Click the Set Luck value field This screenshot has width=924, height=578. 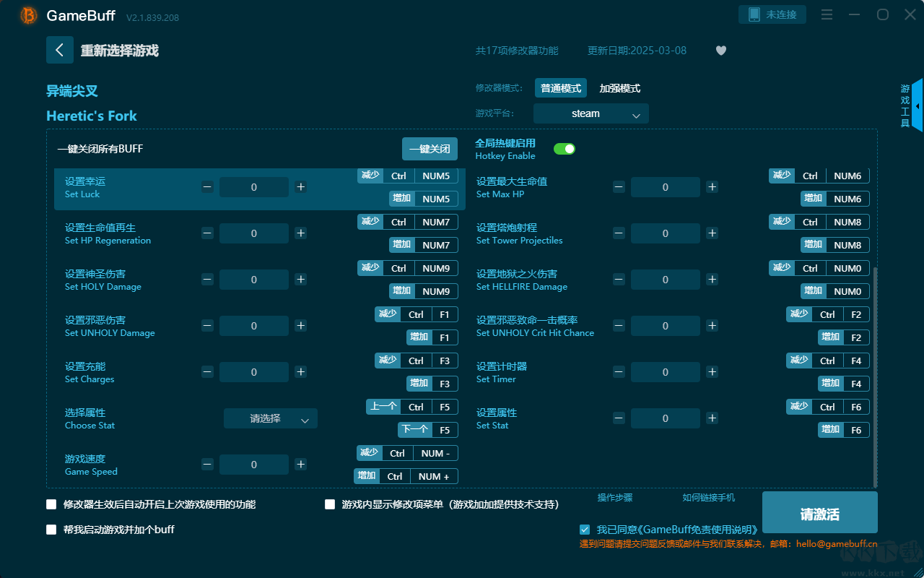[x=254, y=187]
